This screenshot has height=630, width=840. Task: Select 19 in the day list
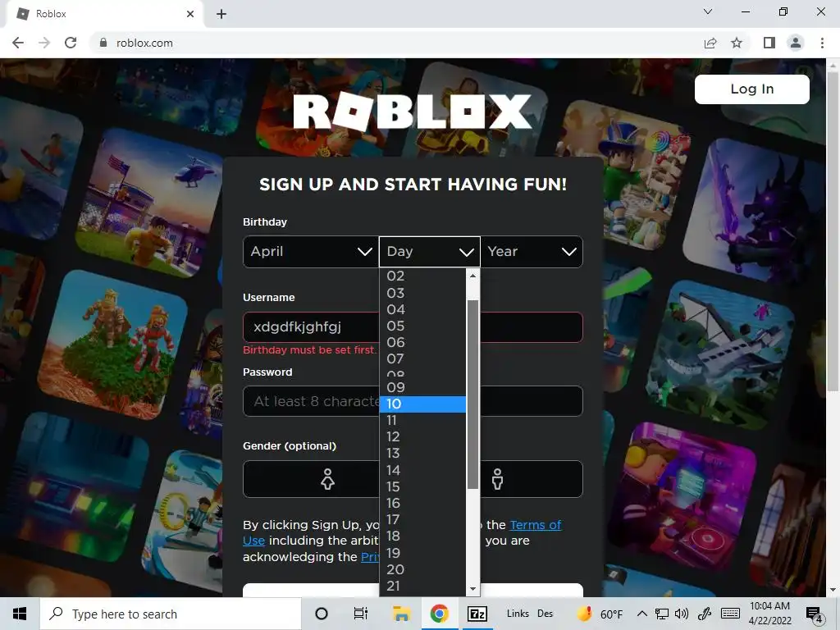(x=422, y=553)
